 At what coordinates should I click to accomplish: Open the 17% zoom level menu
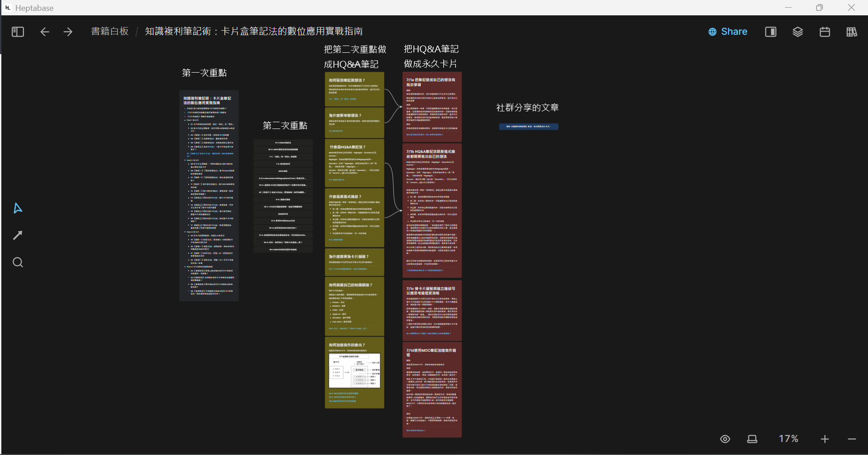pos(788,439)
